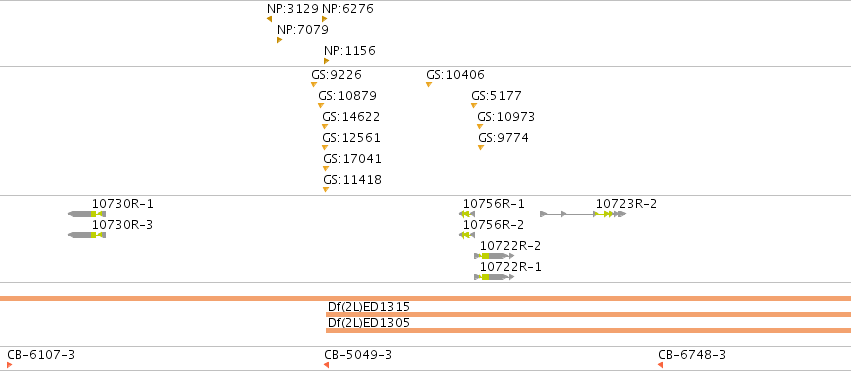
Task: Click the 10730R-3 gene model
Action: tap(87, 235)
